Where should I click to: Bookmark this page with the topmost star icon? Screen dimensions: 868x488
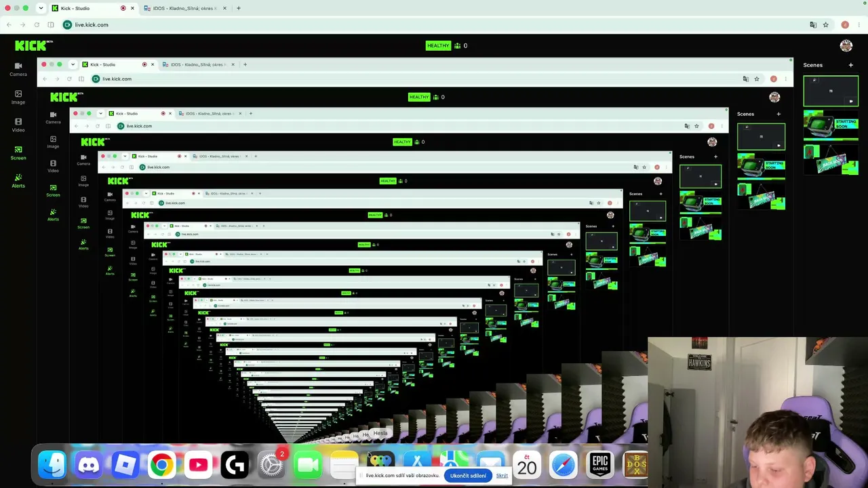point(825,24)
